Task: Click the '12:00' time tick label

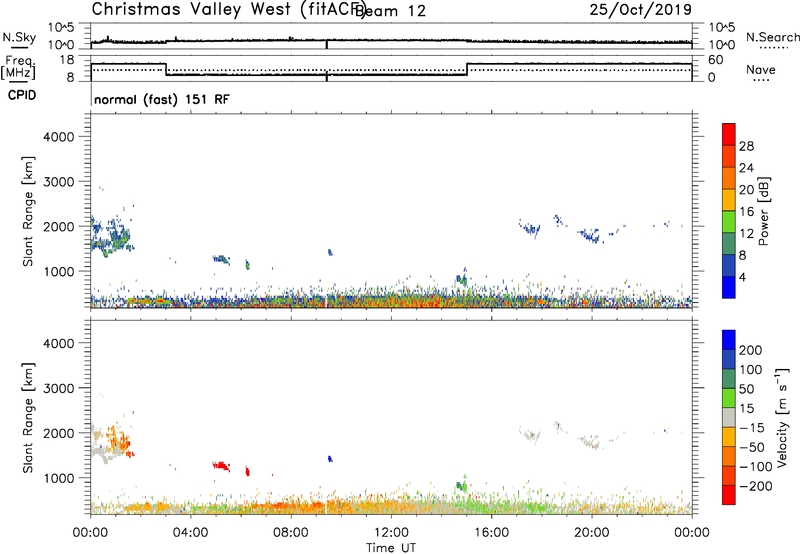Action: (x=391, y=533)
